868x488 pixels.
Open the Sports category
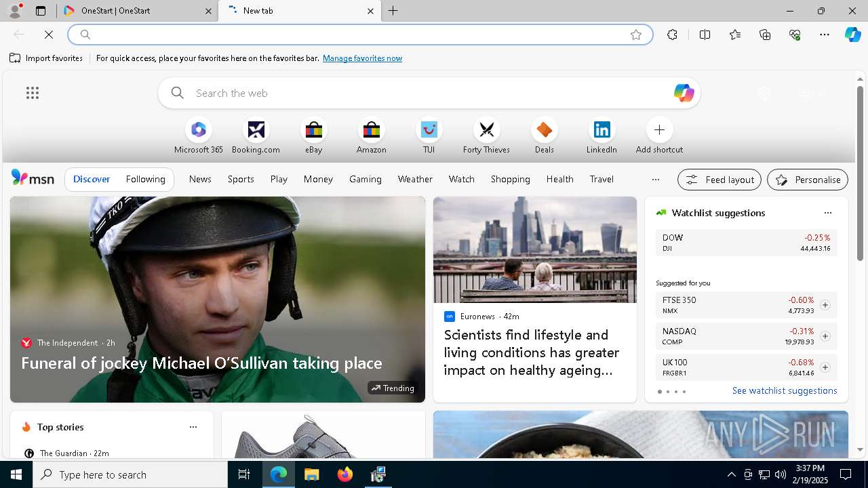coord(241,179)
